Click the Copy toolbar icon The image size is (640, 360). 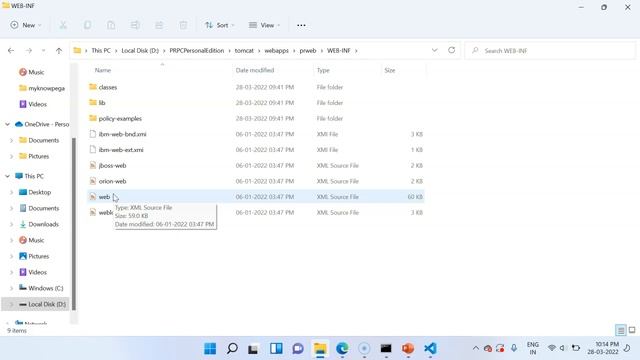(x=87, y=25)
